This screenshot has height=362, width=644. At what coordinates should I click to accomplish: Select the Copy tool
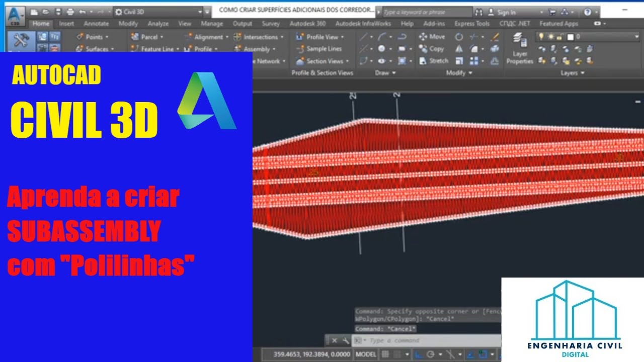[431, 49]
